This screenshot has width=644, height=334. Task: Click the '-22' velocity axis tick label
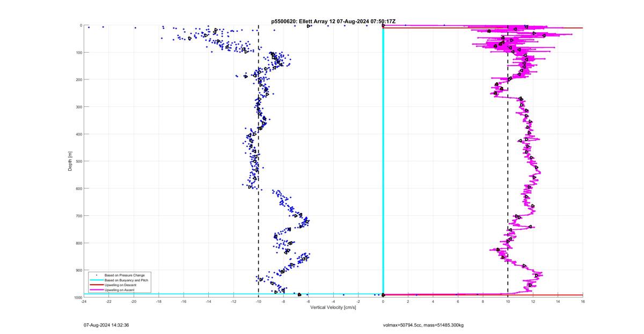coord(108,301)
